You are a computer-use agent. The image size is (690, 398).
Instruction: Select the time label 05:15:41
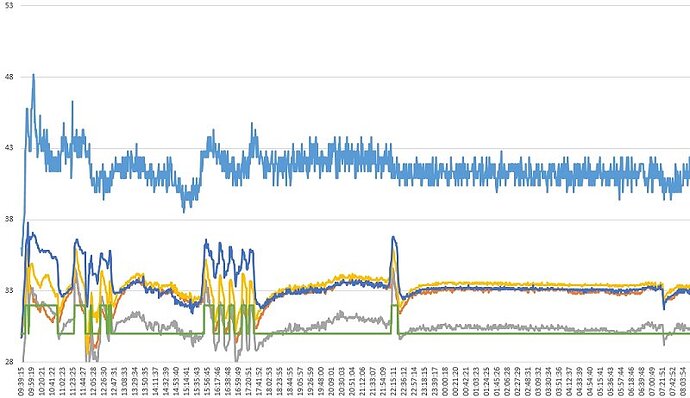click(600, 382)
